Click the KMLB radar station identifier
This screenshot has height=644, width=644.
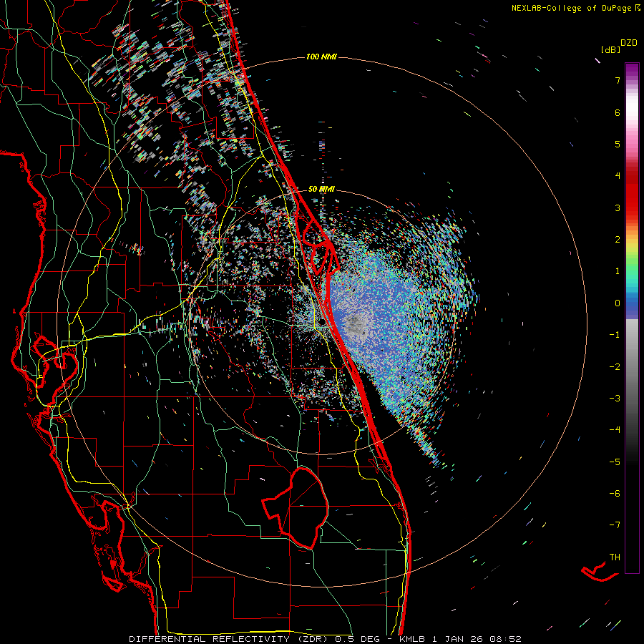click(412, 639)
